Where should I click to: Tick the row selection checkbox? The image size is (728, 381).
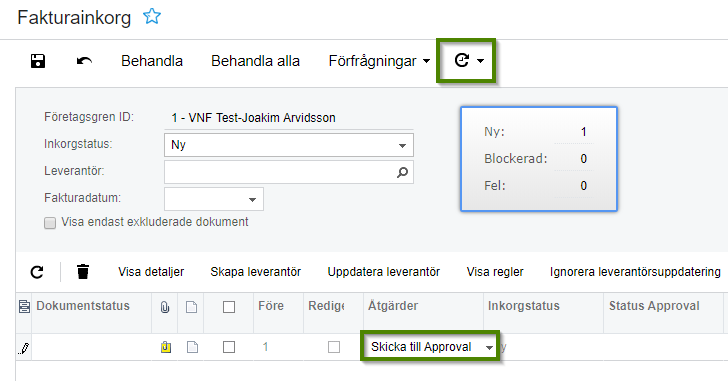(229, 347)
